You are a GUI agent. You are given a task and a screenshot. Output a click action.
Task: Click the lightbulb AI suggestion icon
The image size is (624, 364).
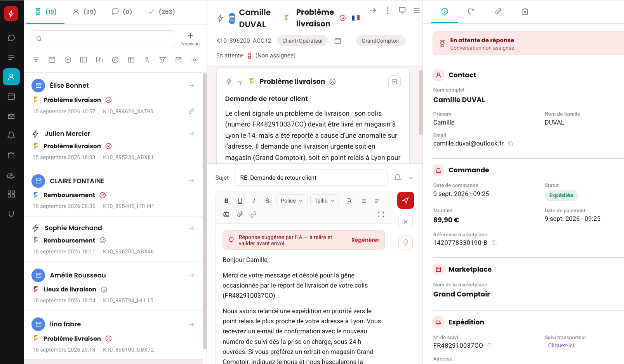[x=405, y=242]
